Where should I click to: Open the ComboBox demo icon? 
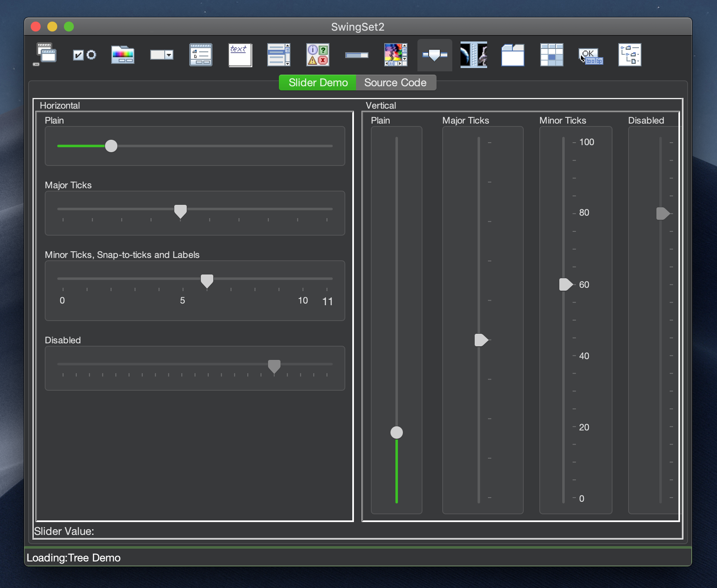[x=161, y=55]
